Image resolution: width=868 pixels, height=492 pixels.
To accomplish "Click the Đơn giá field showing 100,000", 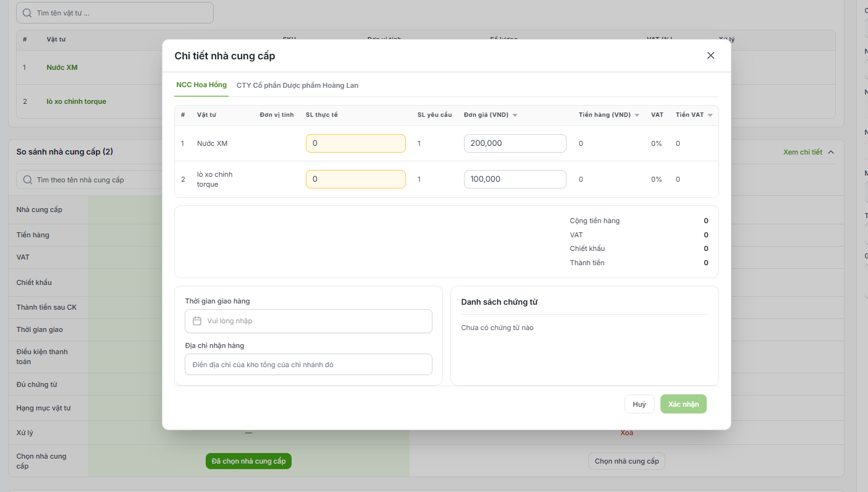I will click(x=515, y=179).
